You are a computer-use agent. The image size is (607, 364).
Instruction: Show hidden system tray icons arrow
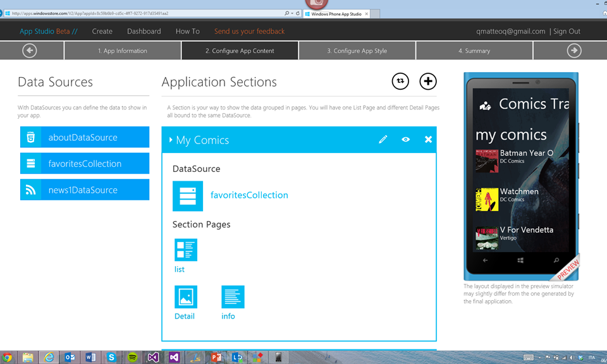click(539, 358)
